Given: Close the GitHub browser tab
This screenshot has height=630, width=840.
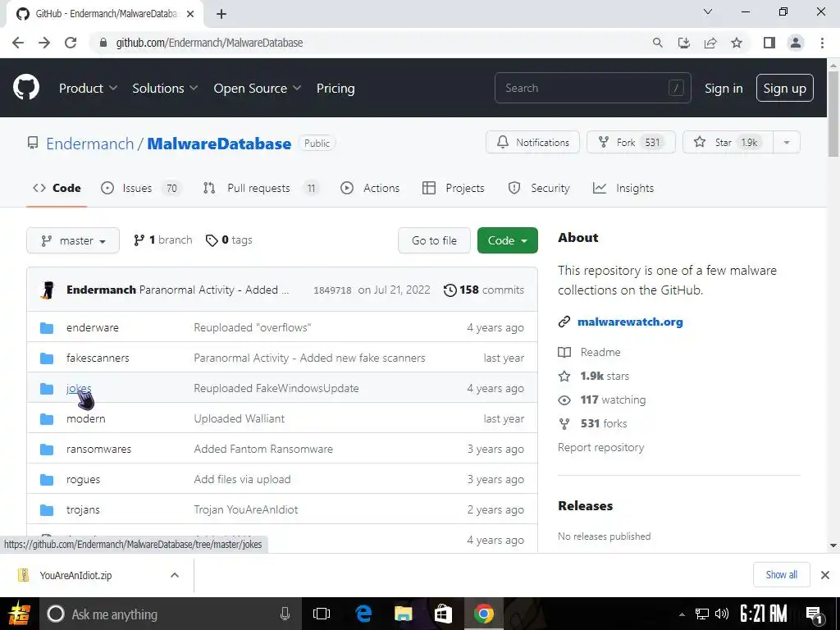Looking at the screenshot, I should tap(190, 14).
